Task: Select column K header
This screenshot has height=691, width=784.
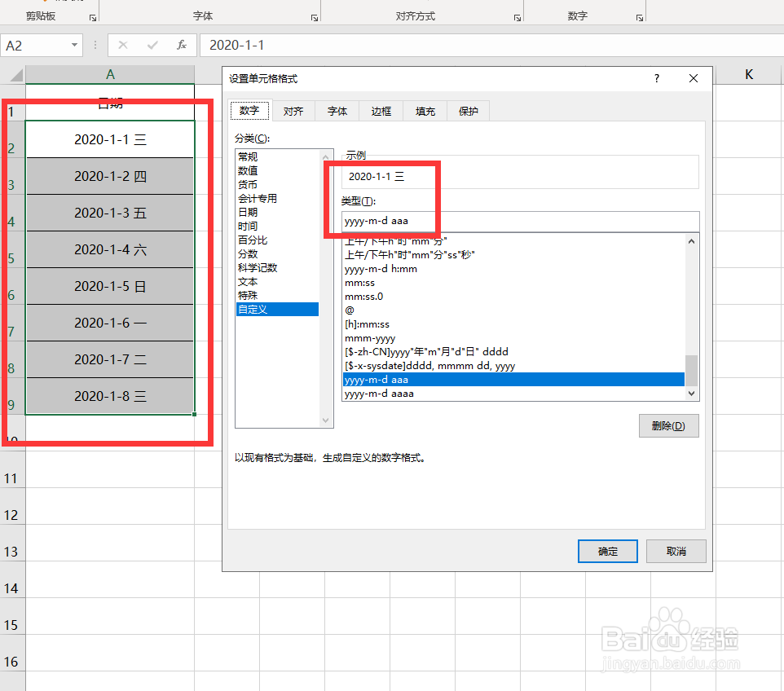Action: tap(748, 74)
